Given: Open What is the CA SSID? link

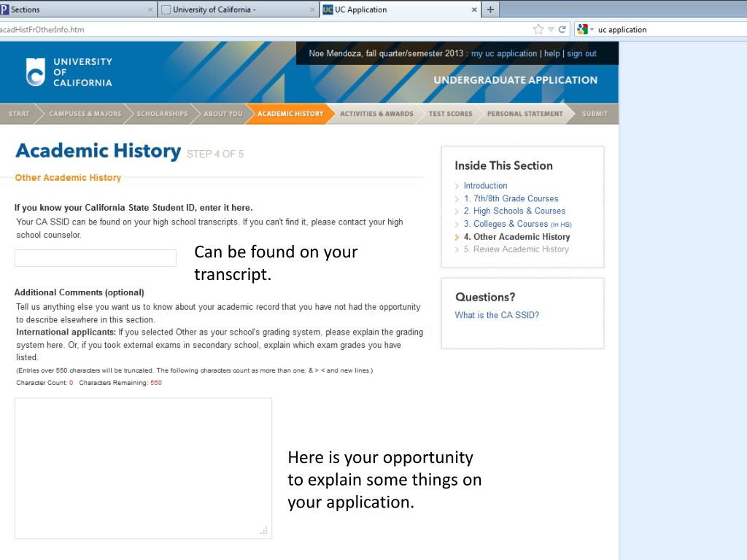Looking at the screenshot, I should pyautogui.click(x=497, y=315).
